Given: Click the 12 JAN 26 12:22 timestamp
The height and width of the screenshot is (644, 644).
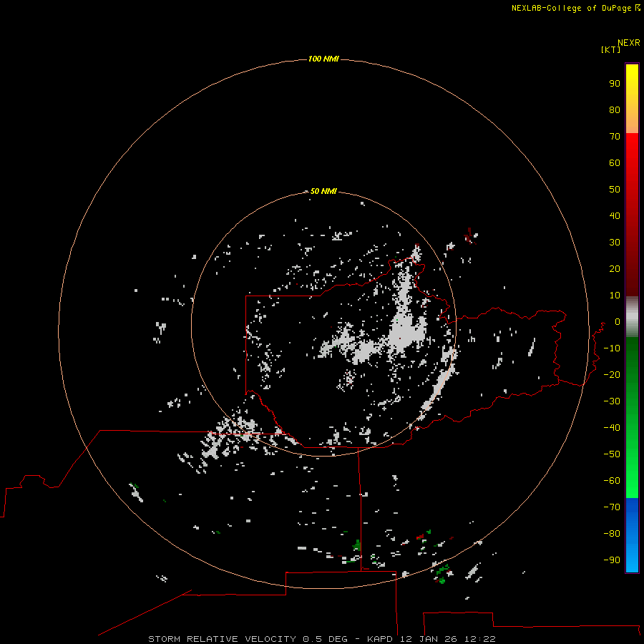Looking at the screenshot, I should point(448,639).
